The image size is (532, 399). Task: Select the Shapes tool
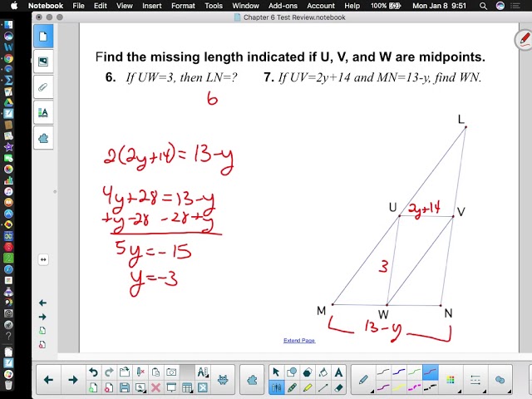click(292, 372)
